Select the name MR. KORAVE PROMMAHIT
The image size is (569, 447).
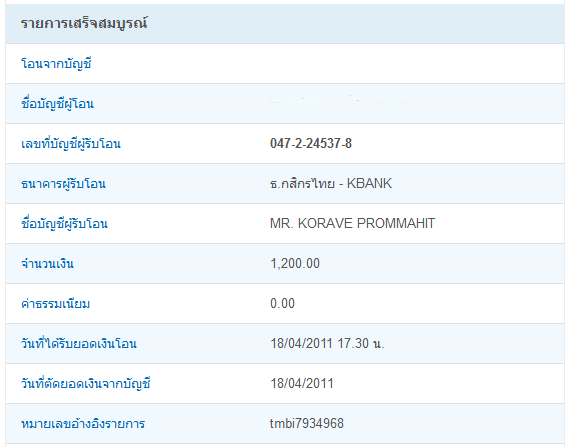coord(352,224)
